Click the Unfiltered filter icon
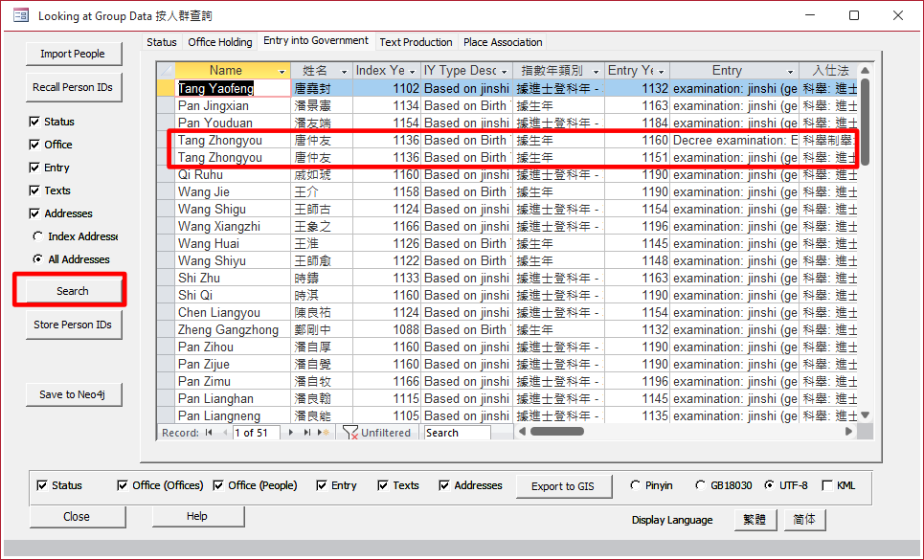Image resolution: width=924 pixels, height=560 pixels. [350, 433]
